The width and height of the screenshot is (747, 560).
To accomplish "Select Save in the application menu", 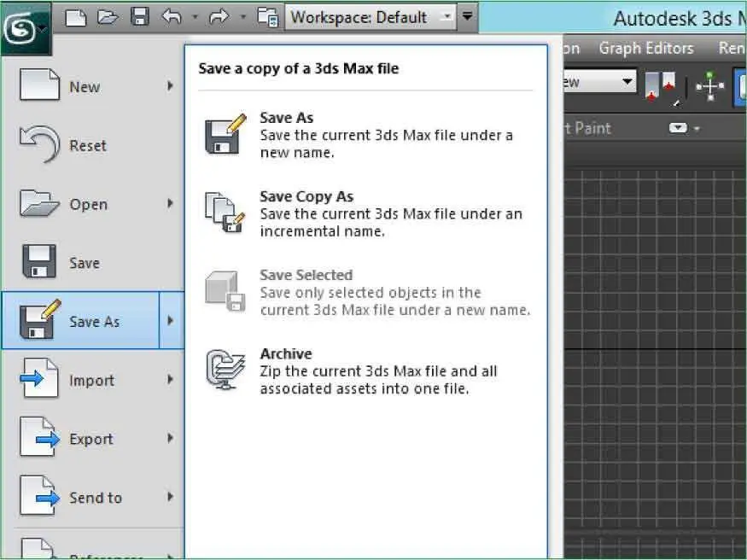I will 93,262.
